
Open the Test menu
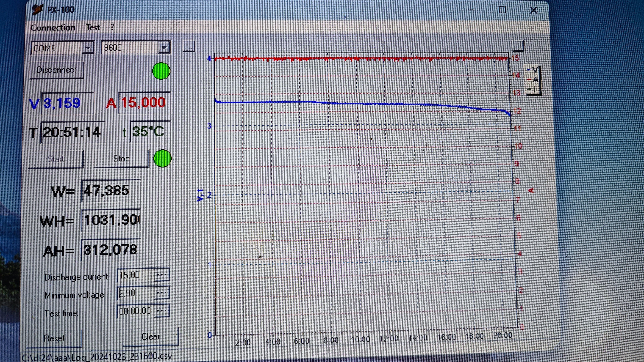[93, 27]
